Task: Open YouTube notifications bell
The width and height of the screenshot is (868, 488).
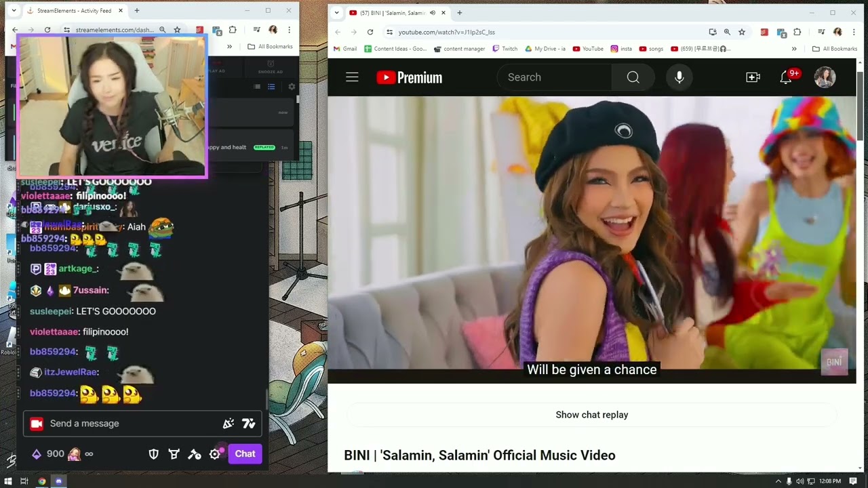Action: click(x=786, y=77)
